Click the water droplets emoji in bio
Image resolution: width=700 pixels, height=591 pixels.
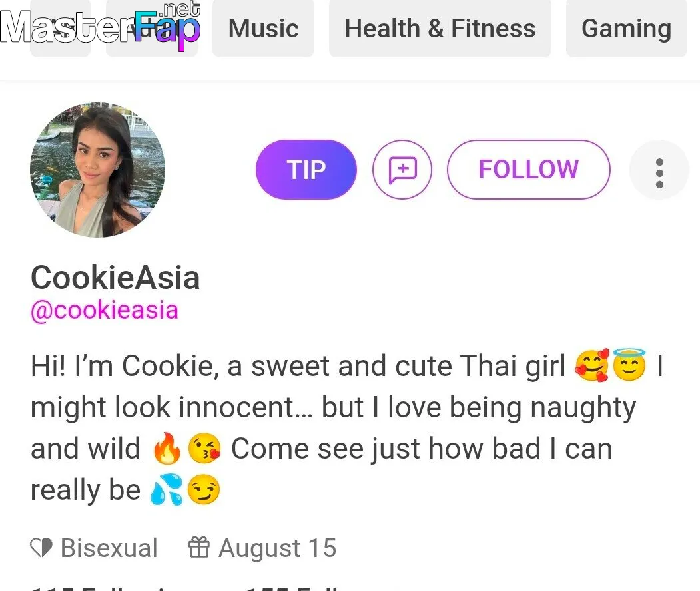click(166, 489)
